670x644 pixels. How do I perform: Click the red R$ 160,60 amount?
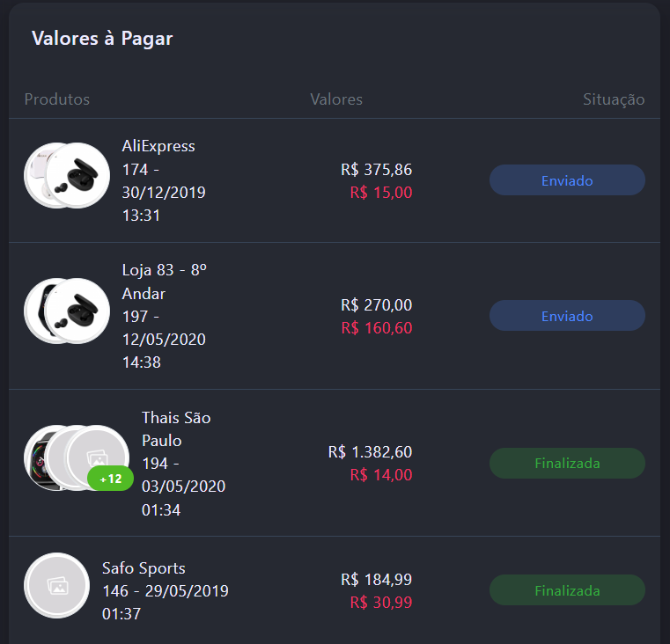click(x=380, y=328)
